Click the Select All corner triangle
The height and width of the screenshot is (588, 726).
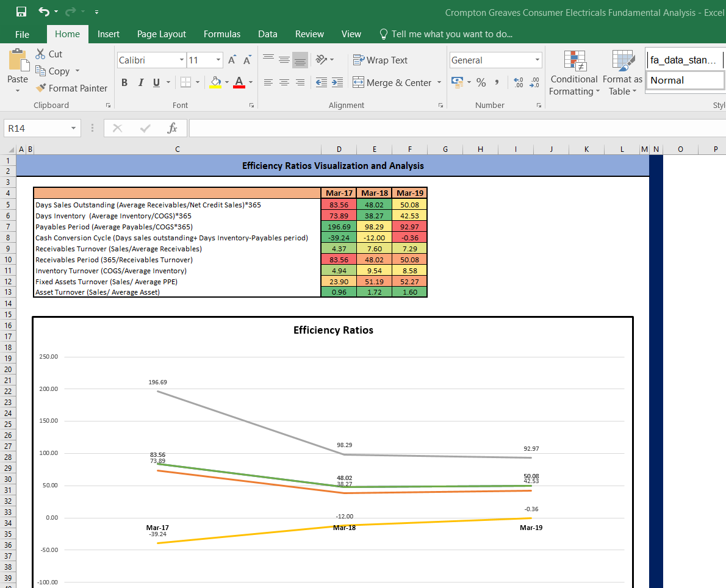tap(11, 149)
